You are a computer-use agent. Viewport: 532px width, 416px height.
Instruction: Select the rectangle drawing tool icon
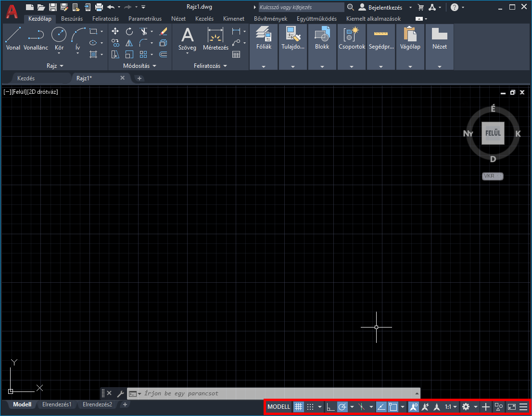click(93, 32)
